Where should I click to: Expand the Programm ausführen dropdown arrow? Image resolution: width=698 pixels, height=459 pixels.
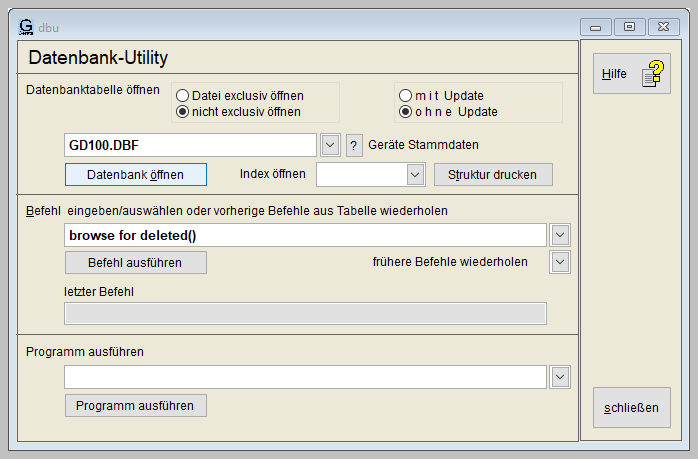pyautogui.click(x=560, y=377)
